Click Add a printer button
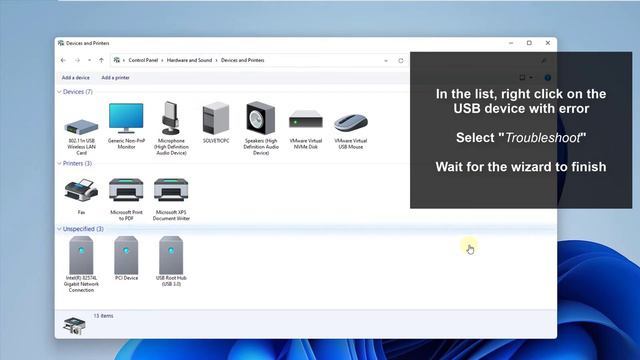This screenshot has width=640, height=360. pyautogui.click(x=116, y=78)
